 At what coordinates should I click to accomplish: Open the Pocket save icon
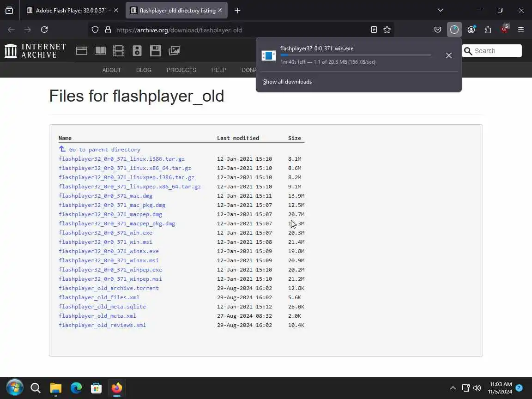438,30
